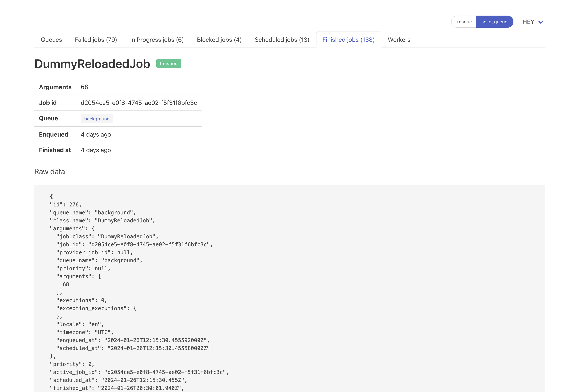Click the Enqueued time value

pyautogui.click(x=96, y=135)
